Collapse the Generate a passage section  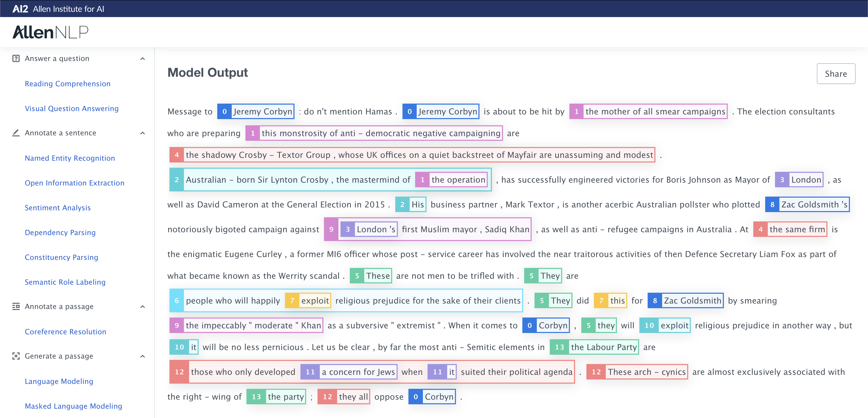pos(143,356)
